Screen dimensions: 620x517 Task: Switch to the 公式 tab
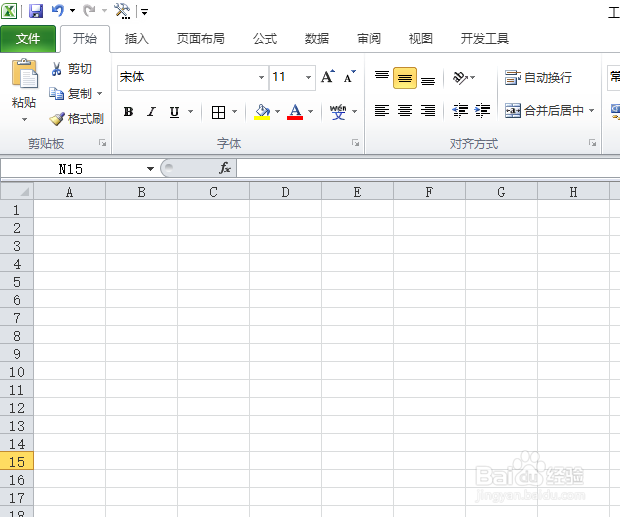(265, 39)
